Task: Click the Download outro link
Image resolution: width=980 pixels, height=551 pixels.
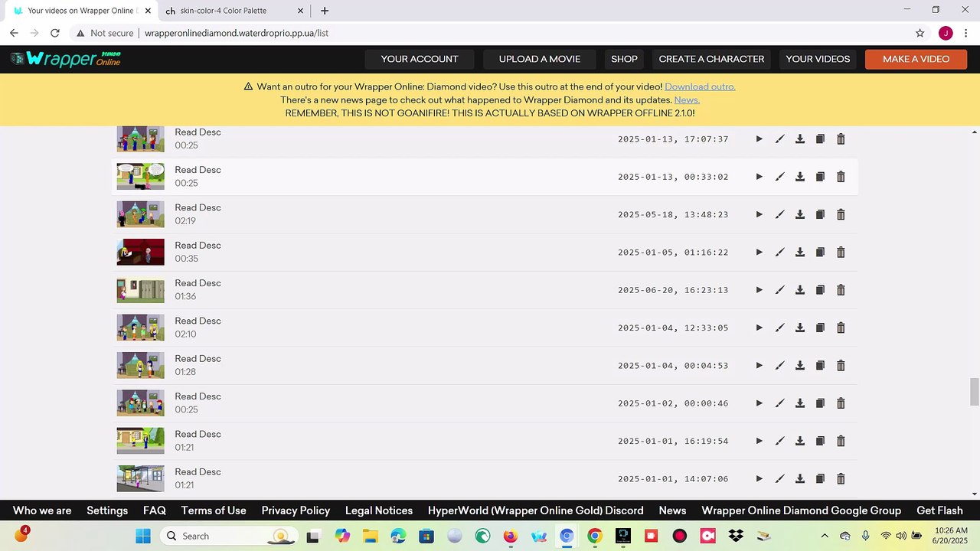Action: pyautogui.click(x=700, y=86)
